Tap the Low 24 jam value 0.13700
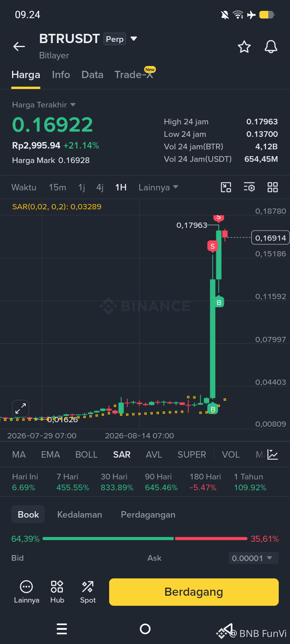This screenshot has width=290, height=644. pyautogui.click(x=262, y=134)
